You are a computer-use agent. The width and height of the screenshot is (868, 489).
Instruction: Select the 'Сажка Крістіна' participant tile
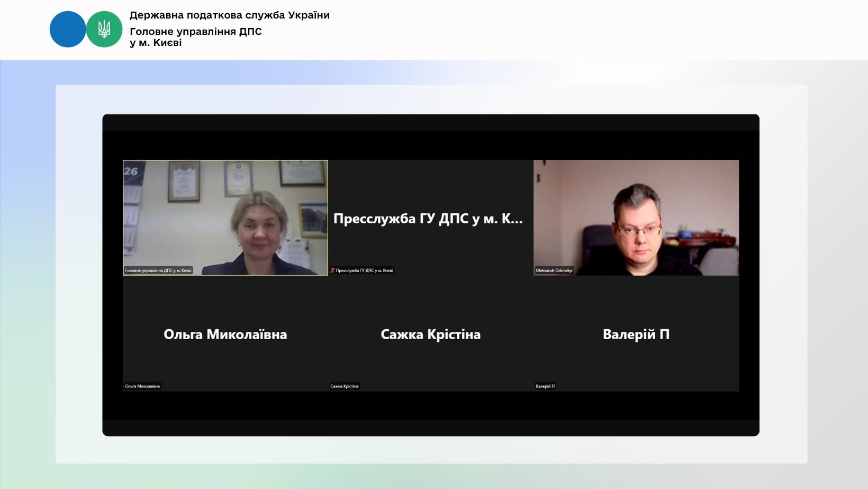click(x=430, y=334)
